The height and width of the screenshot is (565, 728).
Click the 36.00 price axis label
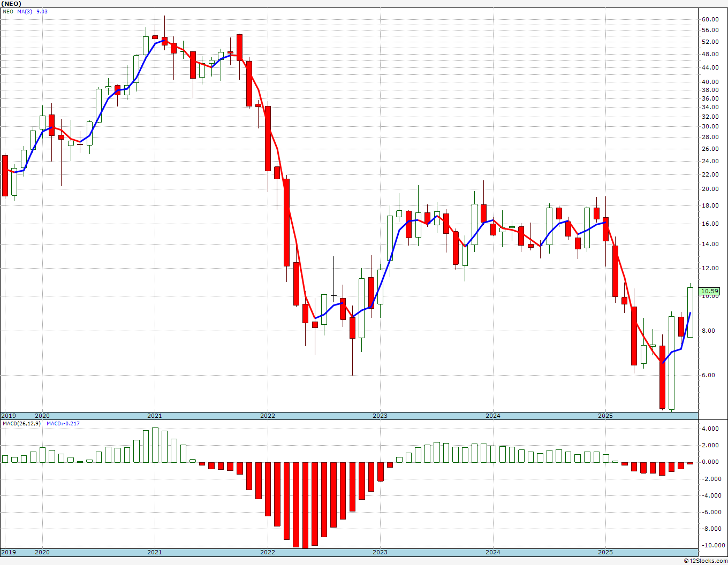[x=710, y=98]
